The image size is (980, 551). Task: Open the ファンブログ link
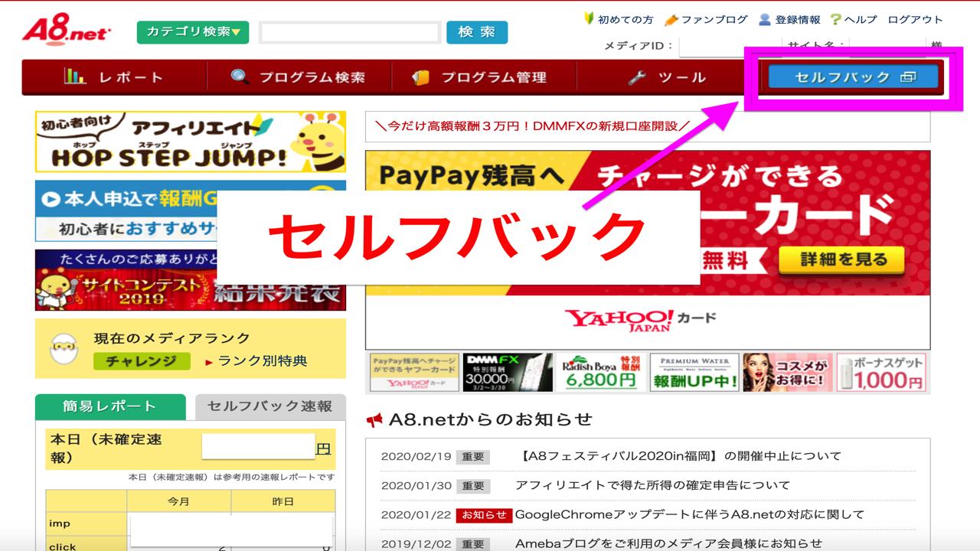click(707, 19)
